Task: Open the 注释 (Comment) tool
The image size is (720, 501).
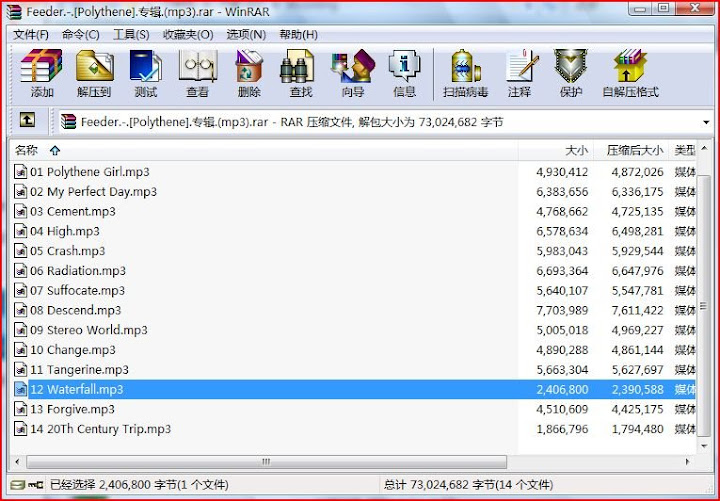Action: coord(519,73)
